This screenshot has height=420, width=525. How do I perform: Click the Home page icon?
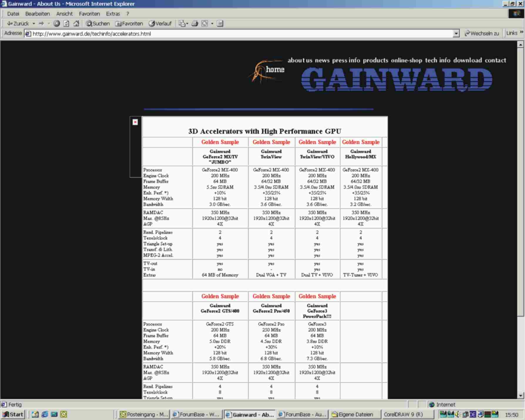click(76, 23)
